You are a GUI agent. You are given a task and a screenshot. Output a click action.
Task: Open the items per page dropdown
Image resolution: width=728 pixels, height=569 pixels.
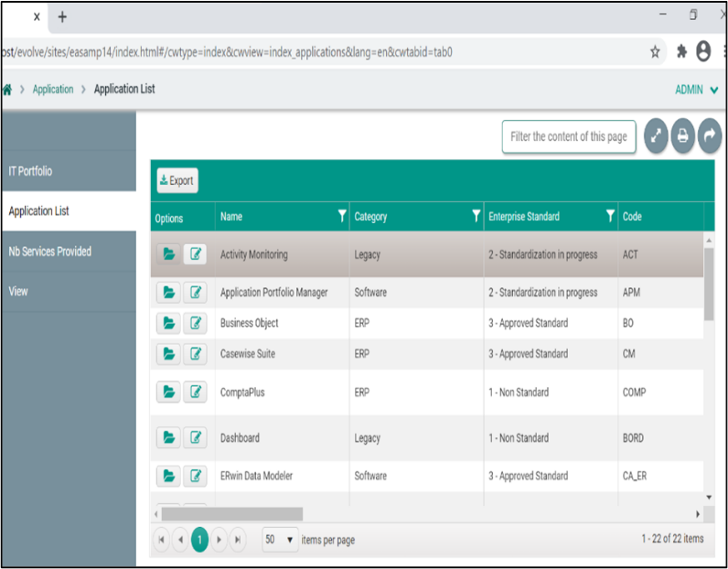tap(280, 540)
